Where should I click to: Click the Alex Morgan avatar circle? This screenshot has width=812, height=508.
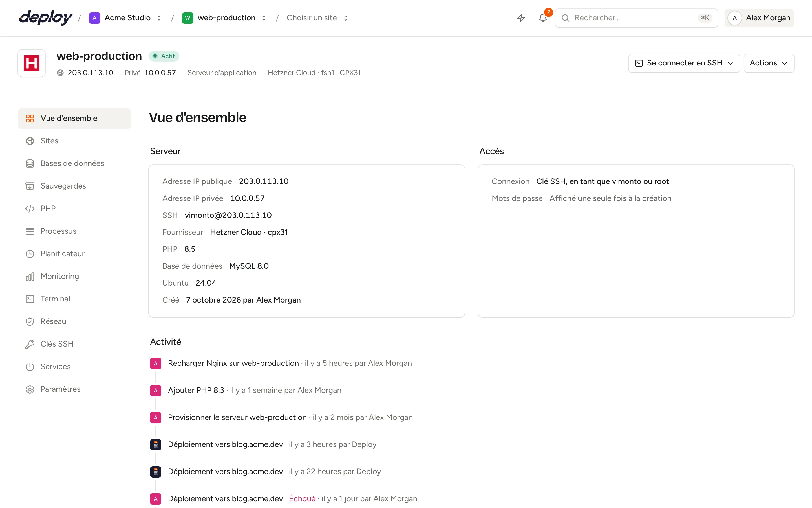[734, 18]
